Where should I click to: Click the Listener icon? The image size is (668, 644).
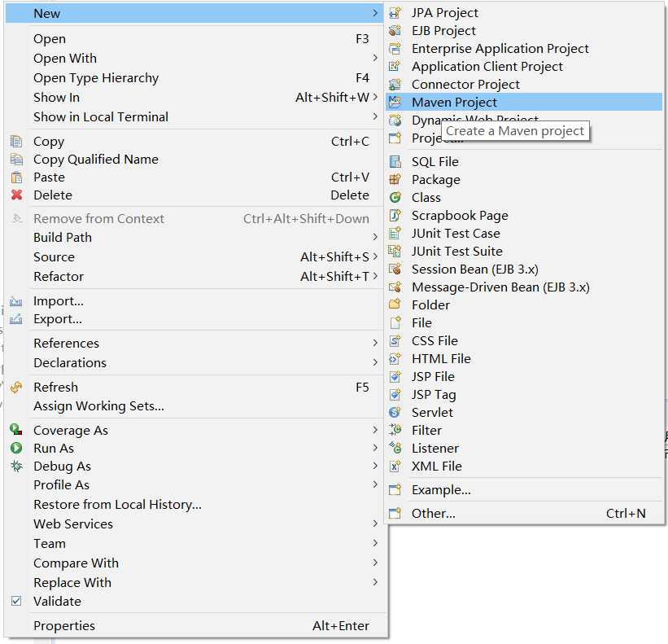[395, 449]
